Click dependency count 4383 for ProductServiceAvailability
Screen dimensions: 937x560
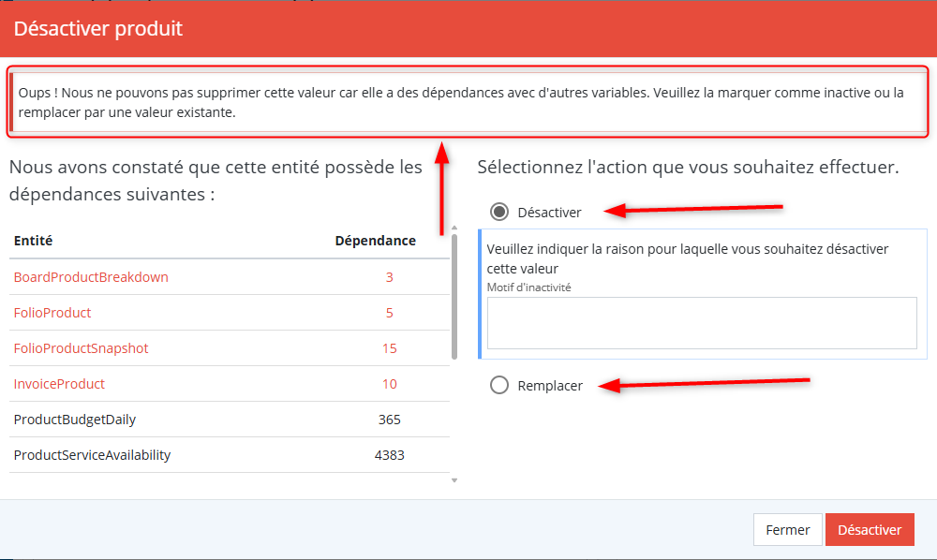click(389, 455)
